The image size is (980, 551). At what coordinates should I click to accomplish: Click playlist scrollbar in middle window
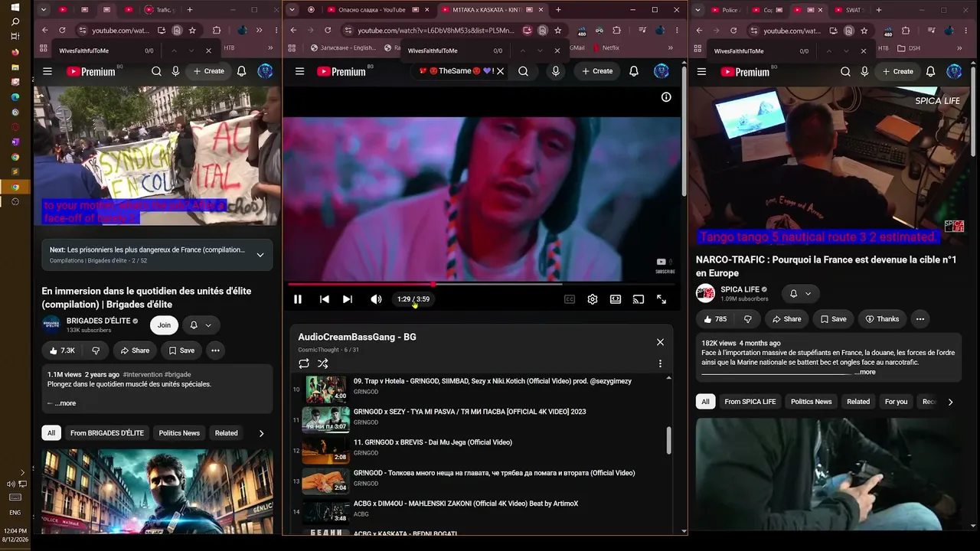point(669,440)
